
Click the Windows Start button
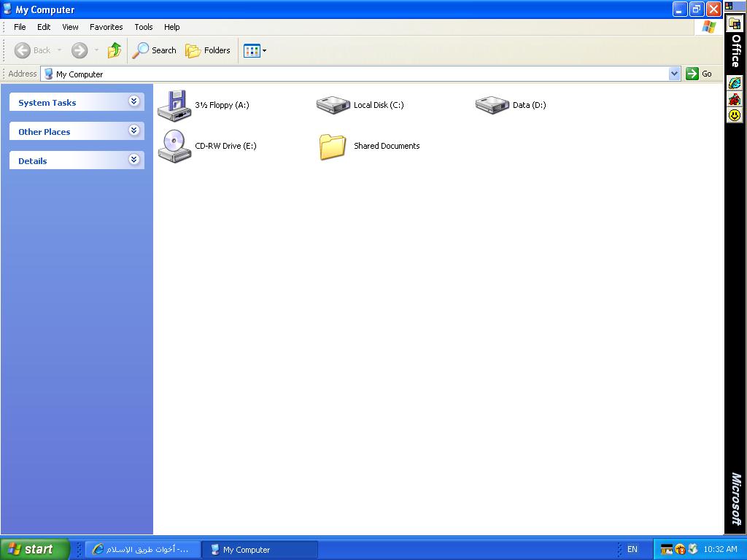point(34,550)
